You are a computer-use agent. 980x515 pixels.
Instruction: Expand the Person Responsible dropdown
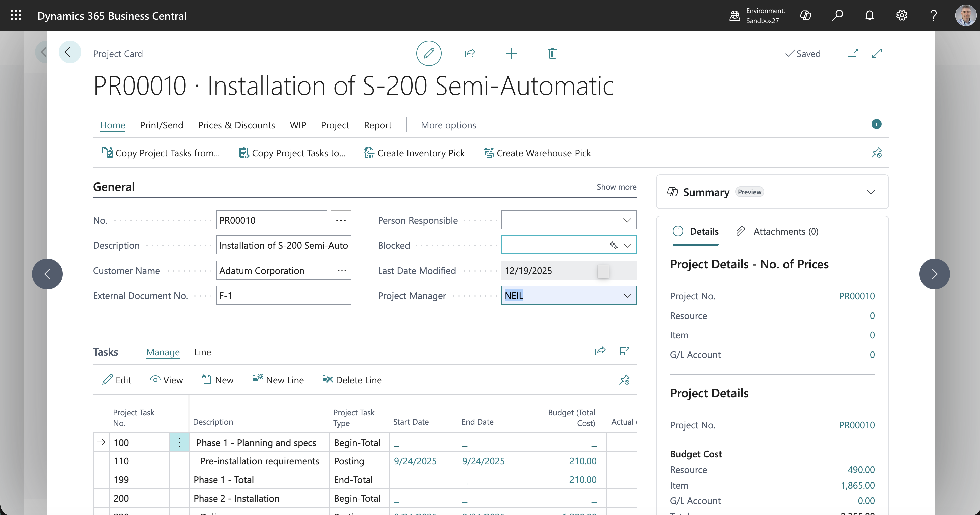pyautogui.click(x=627, y=220)
